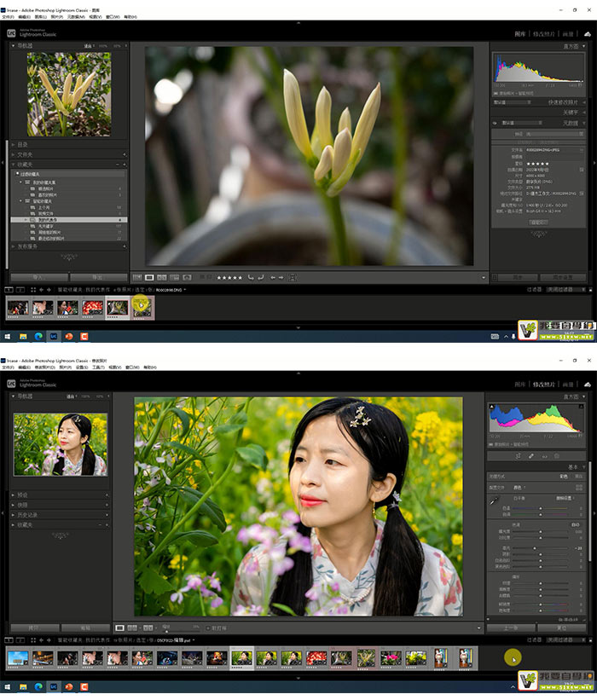Select Healing brush tool in Develop tool strip
Image resolution: width=597 pixels, height=700 pixels.
point(531,456)
